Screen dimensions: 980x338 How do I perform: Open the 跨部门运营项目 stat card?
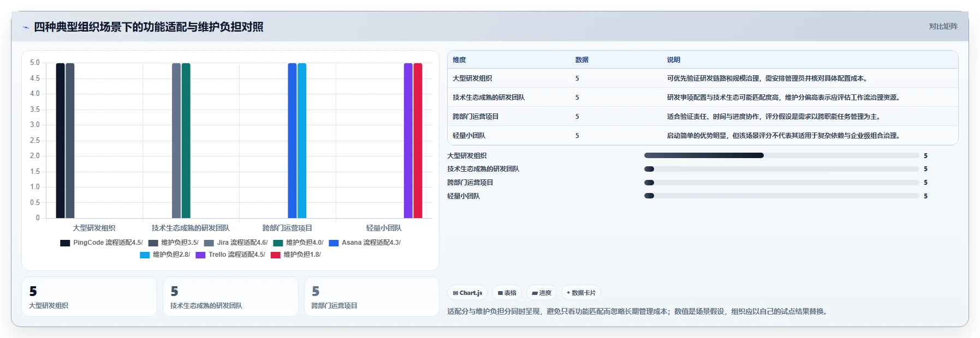[x=372, y=297]
